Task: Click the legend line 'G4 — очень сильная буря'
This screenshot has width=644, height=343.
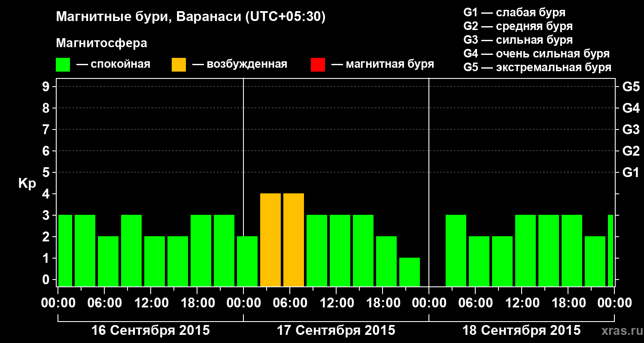Action: coord(537,54)
